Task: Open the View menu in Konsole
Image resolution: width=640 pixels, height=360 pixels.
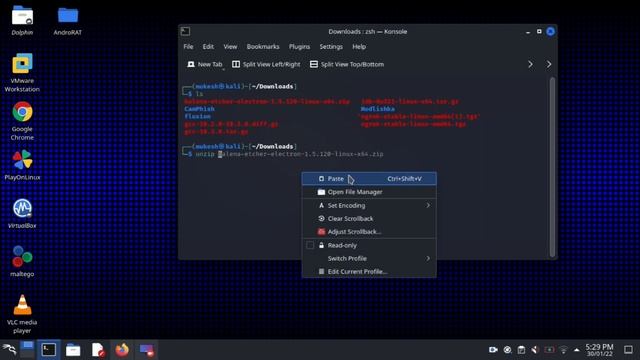Action: pos(230,47)
